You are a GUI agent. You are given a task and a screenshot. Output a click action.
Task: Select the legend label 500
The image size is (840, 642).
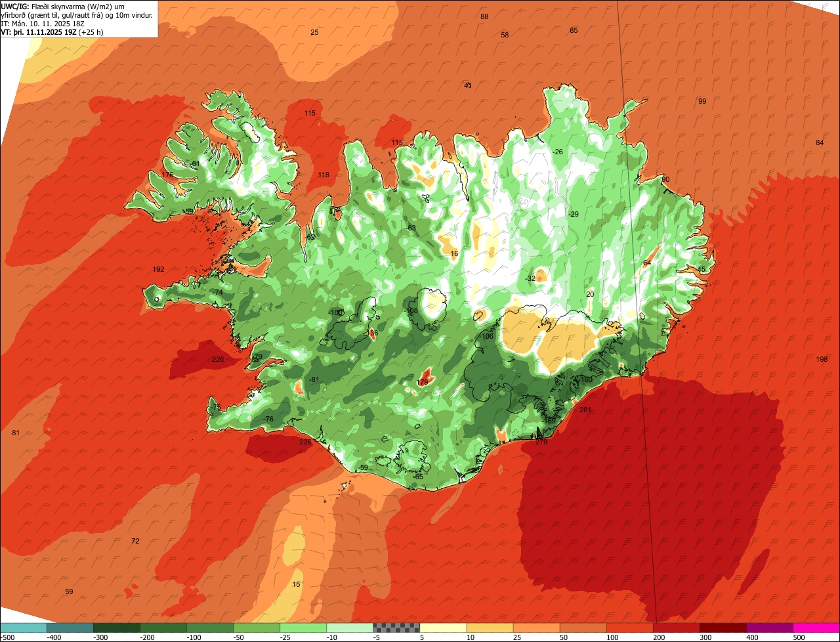tap(799, 637)
